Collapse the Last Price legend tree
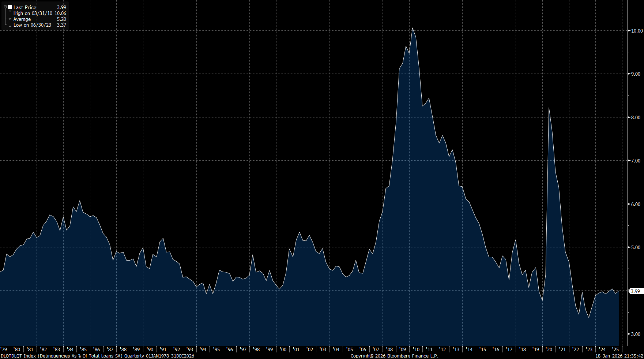The height and width of the screenshot is (359, 644). tap(5, 7)
